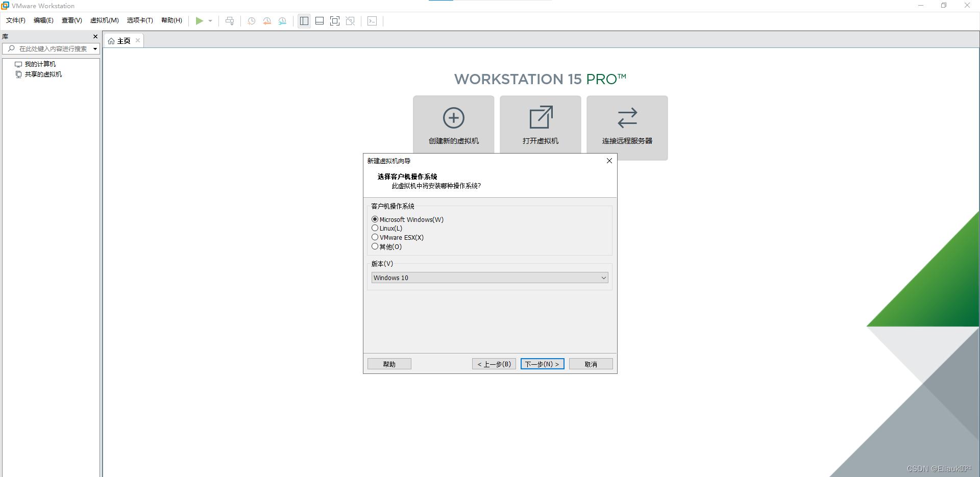This screenshot has width=980, height=477.
Task: Click the full screen mode icon
Action: (x=335, y=21)
